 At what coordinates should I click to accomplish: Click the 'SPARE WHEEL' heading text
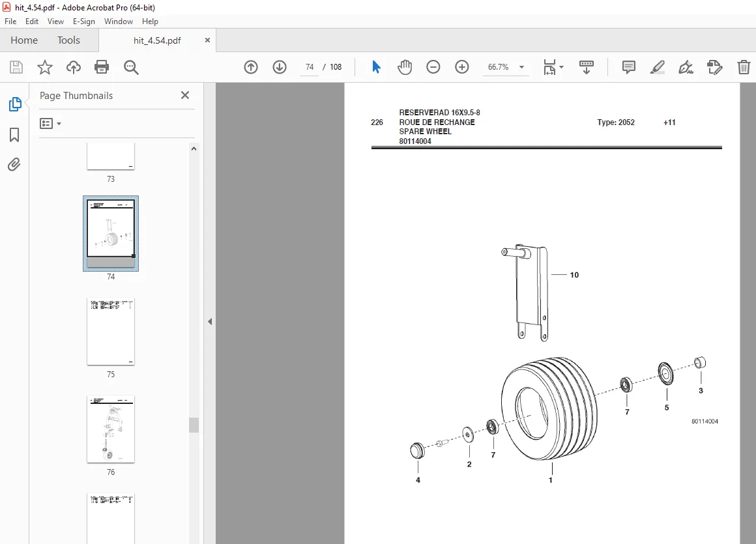425,132
